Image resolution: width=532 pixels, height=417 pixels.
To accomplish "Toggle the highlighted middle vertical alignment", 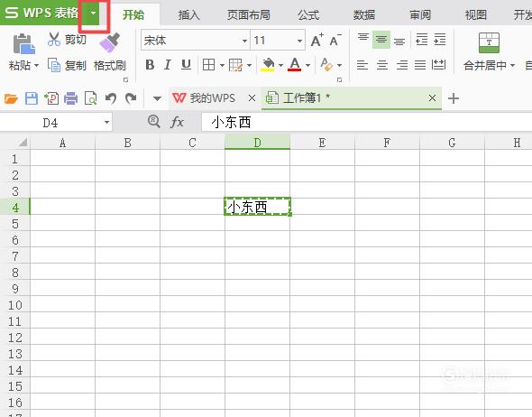I will (381, 40).
